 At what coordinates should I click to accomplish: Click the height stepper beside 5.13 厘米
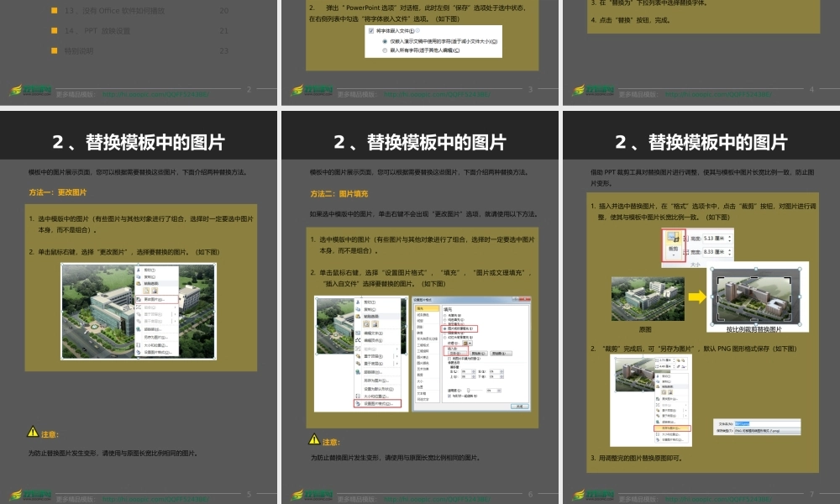coord(729,239)
